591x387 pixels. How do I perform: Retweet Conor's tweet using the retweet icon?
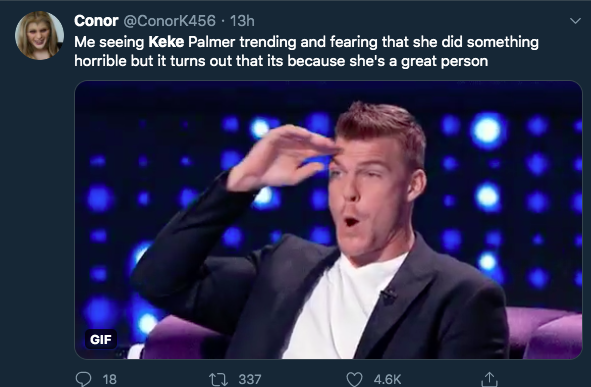point(219,379)
